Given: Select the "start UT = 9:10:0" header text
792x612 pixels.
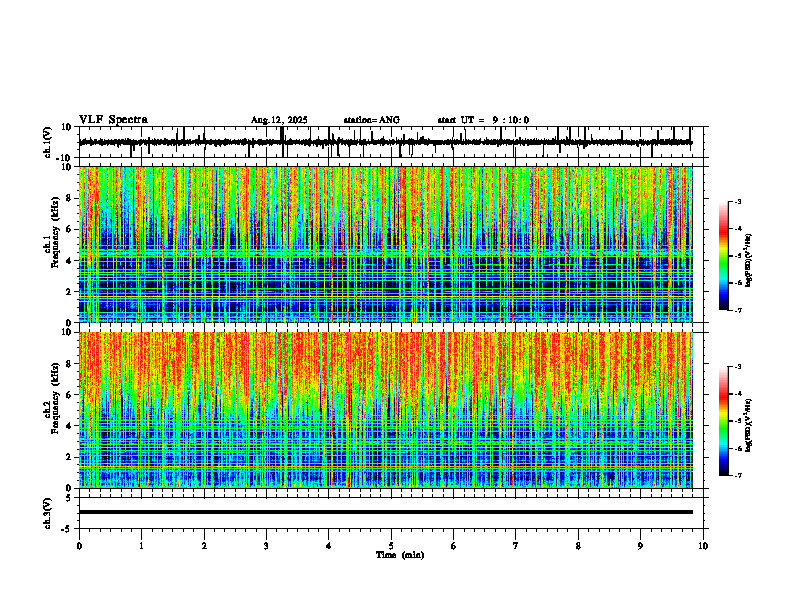Looking at the screenshot, I should 483,120.
